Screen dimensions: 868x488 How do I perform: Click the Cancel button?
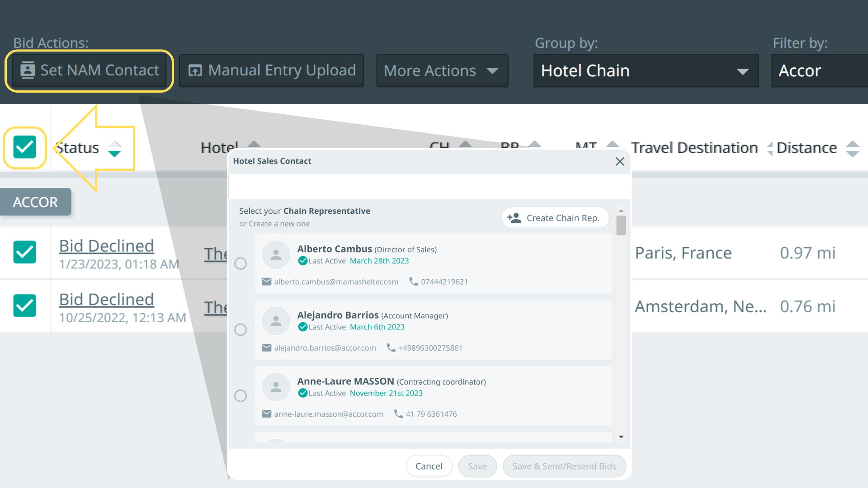429,466
